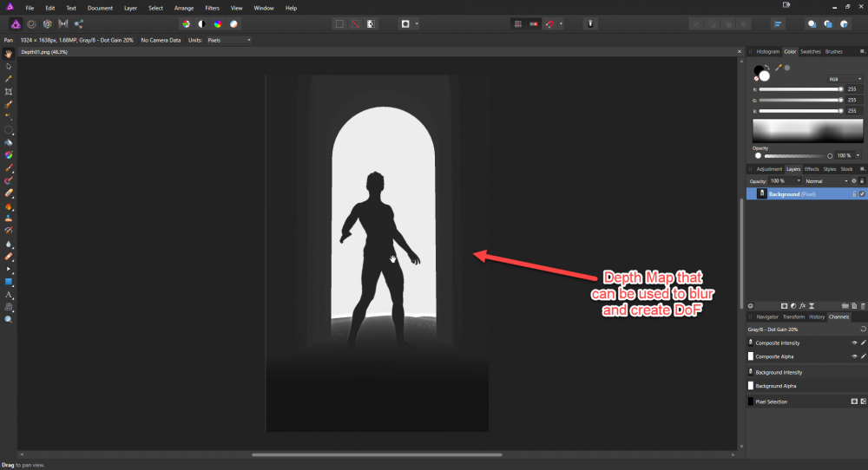Switch to the Develop persona icon
This screenshot has width=868, height=470.
[x=48, y=23]
